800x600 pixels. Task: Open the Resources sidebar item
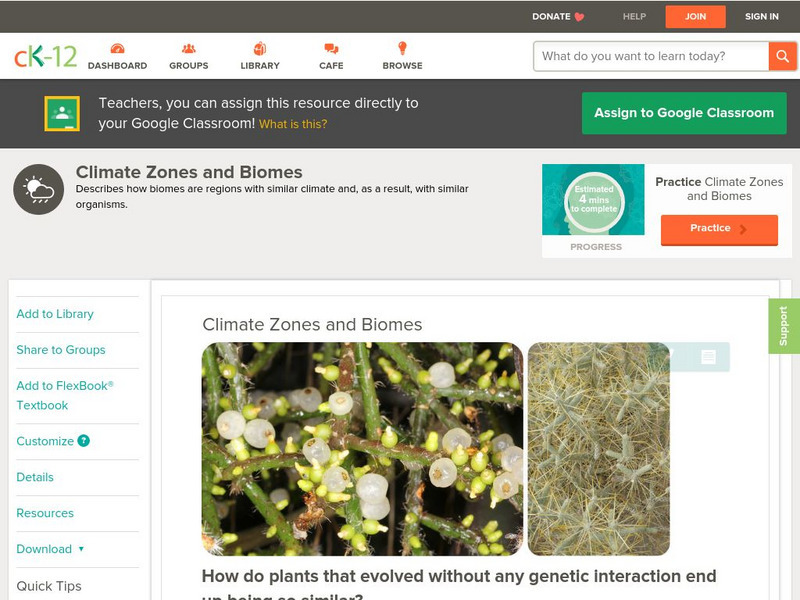45,513
